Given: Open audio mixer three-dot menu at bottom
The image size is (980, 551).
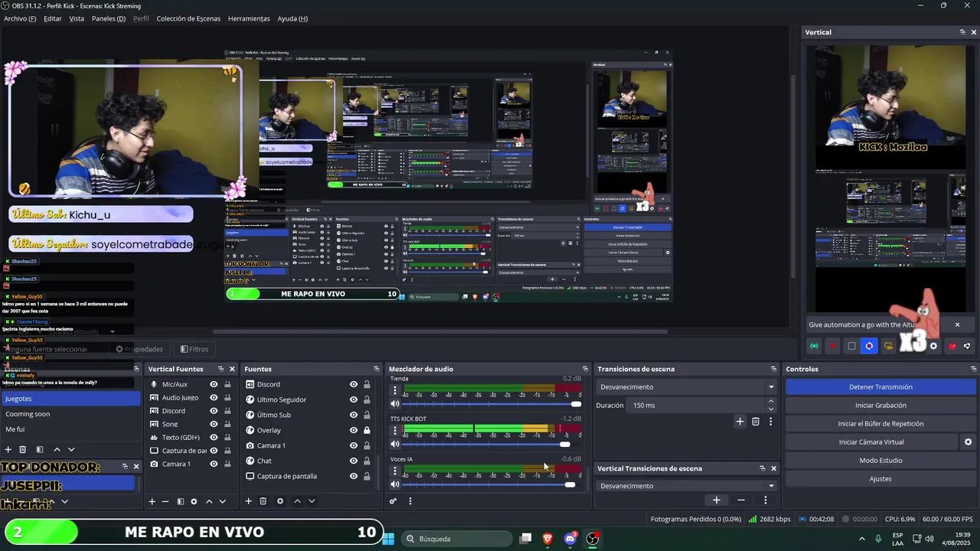Looking at the screenshot, I should coord(410,501).
